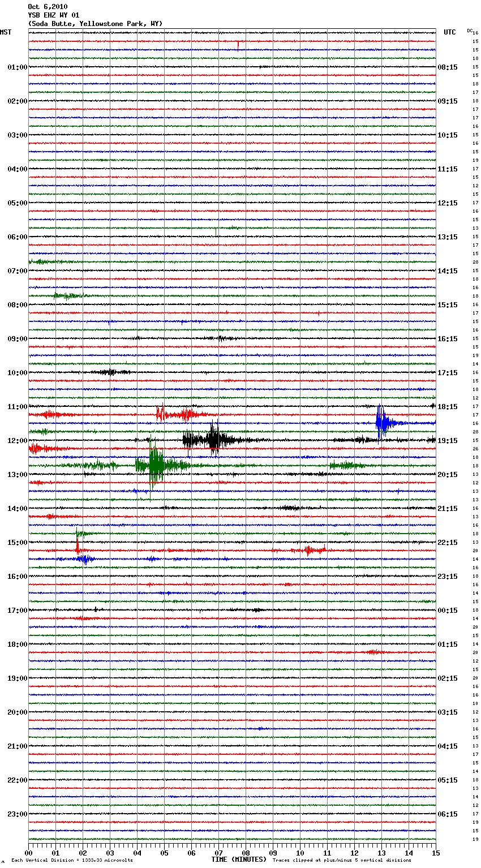
Task: Click the "TIME (MINUTES)" axis title
Action: (x=239, y=860)
